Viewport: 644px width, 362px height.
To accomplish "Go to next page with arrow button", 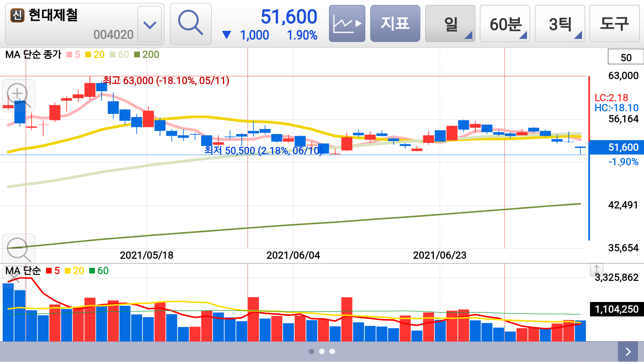I will point(628,352).
